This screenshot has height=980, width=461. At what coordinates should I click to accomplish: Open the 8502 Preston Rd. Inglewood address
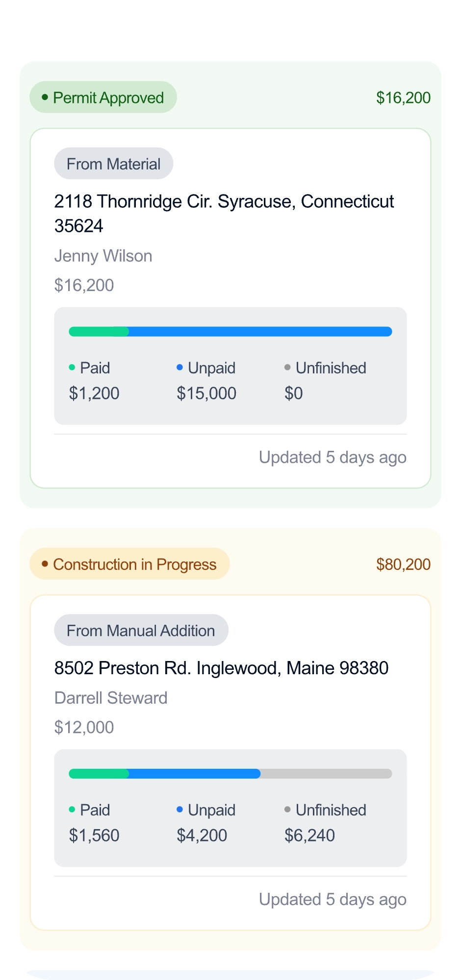point(221,668)
